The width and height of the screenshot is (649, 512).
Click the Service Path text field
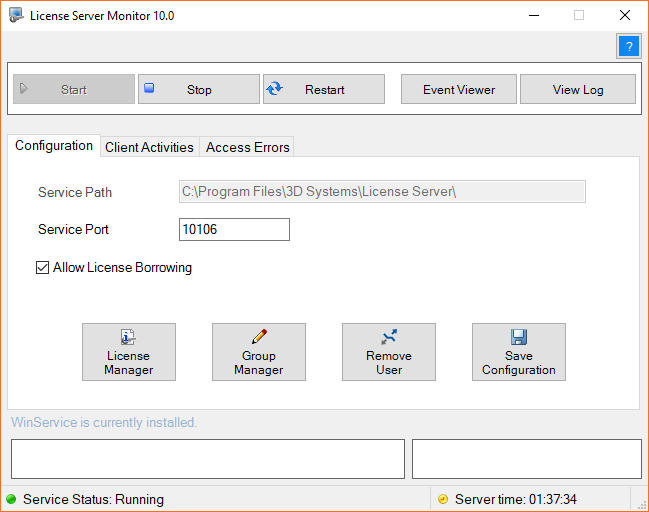pyautogui.click(x=381, y=192)
